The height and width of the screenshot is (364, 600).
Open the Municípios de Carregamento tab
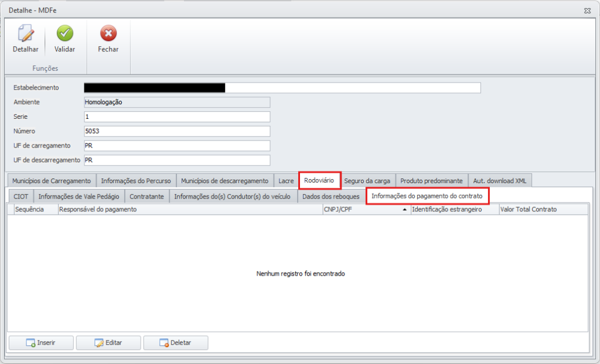(52, 181)
